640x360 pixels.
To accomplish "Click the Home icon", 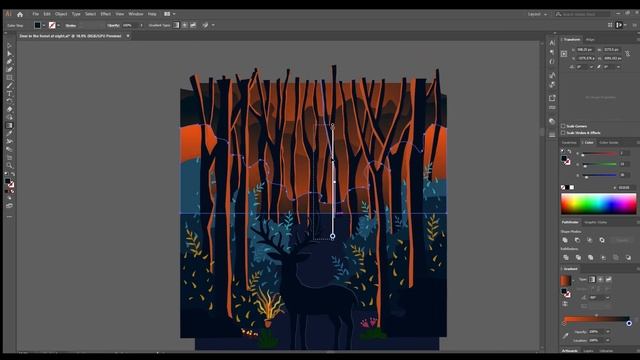I will (20, 14).
